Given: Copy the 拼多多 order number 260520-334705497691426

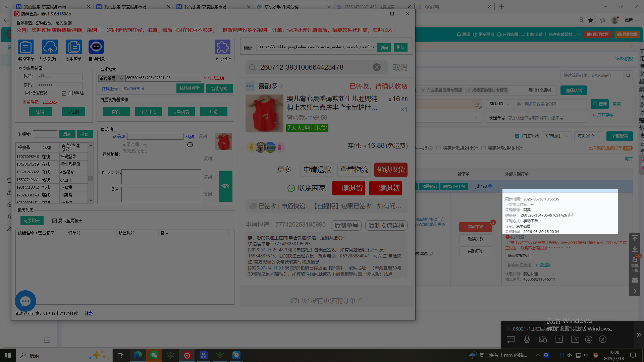Looking at the screenshot, I should [x=570, y=215].
